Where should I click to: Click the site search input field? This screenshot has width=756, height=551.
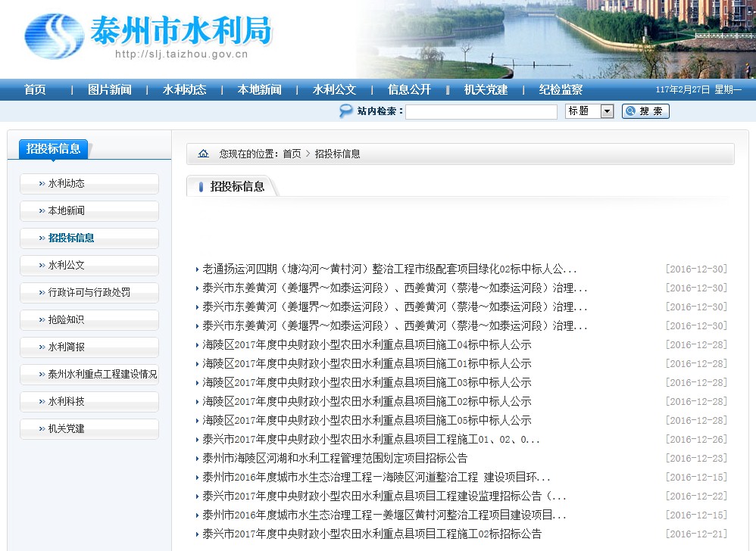click(481, 111)
